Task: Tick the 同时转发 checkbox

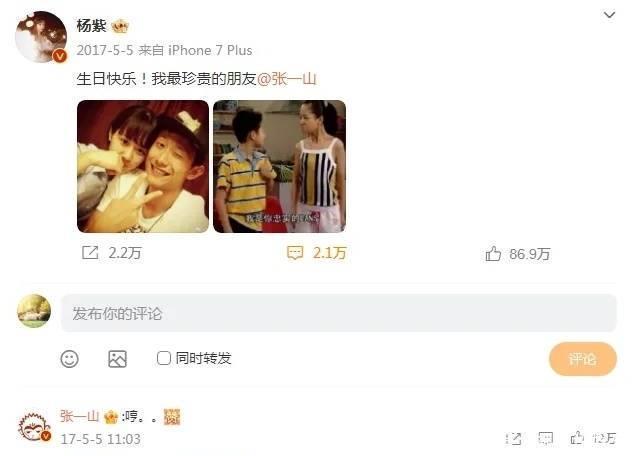Action: click(x=164, y=358)
